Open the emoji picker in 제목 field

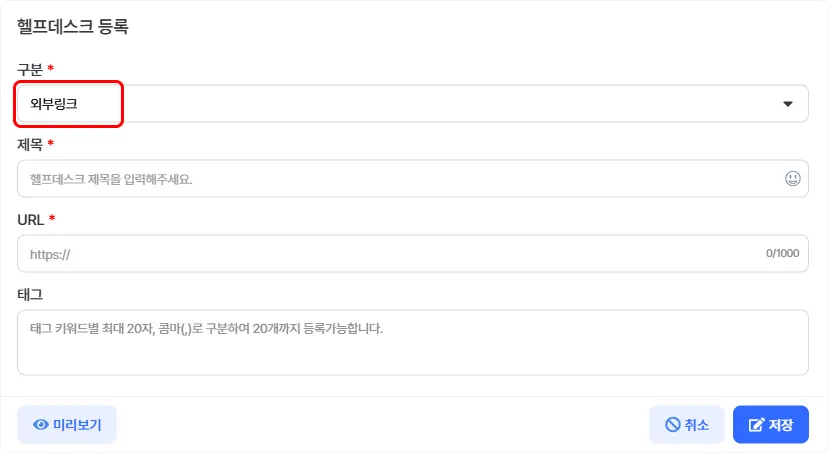792,179
